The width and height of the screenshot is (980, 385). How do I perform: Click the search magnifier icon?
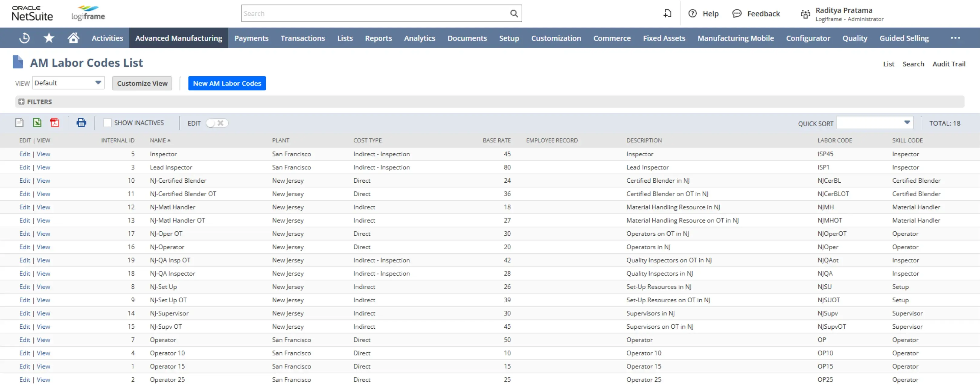(513, 14)
